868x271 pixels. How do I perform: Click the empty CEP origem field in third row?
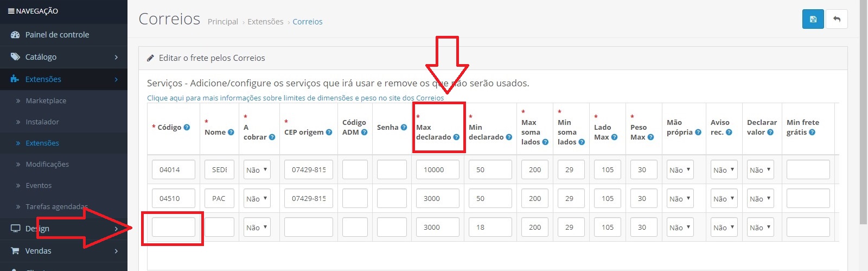[309, 227]
